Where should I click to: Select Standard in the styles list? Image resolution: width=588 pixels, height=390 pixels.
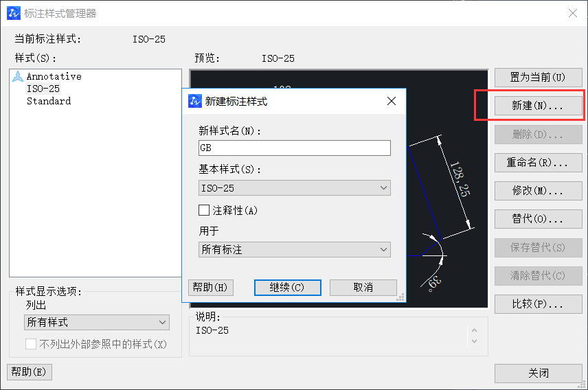49,101
